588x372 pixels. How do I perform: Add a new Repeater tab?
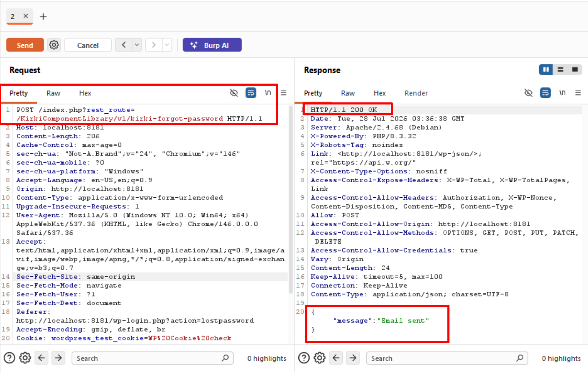43,16
